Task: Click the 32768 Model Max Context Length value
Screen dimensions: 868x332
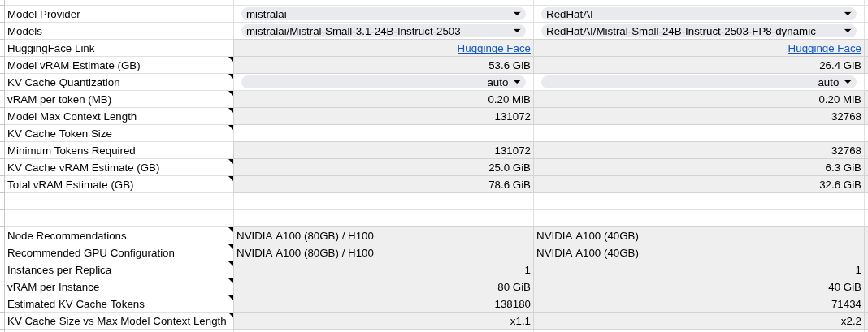Action: point(699,116)
